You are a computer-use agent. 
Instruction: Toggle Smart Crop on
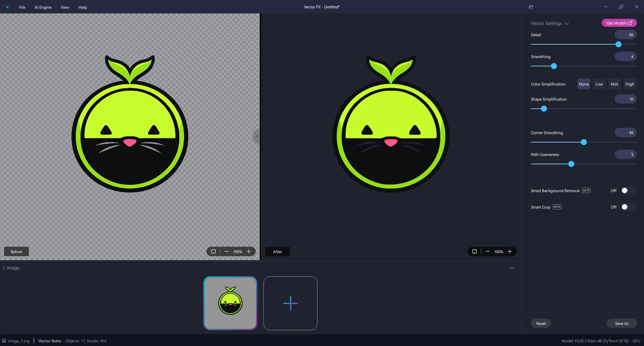tap(628, 207)
